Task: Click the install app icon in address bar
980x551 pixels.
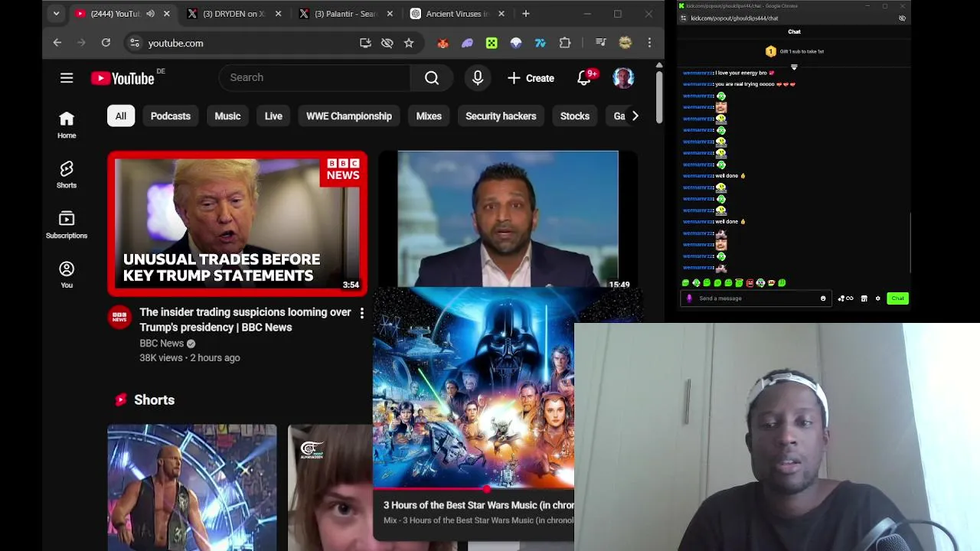Action: [x=365, y=43]
